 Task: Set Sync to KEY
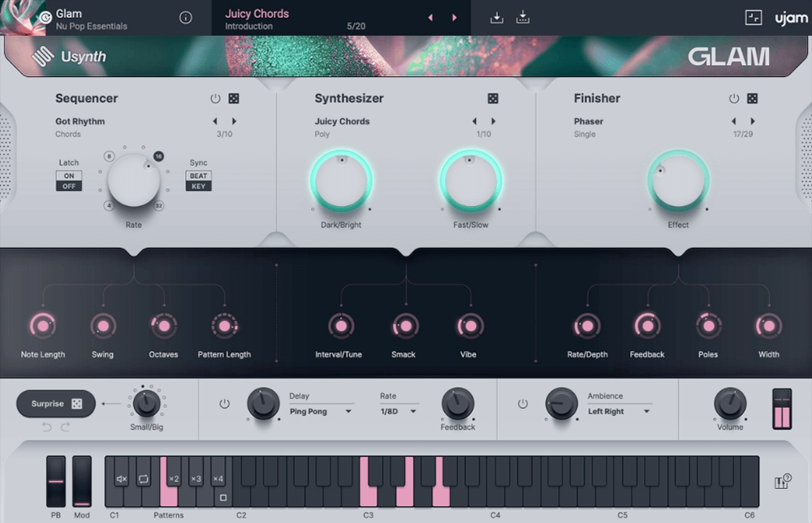[x=199, y=186]
